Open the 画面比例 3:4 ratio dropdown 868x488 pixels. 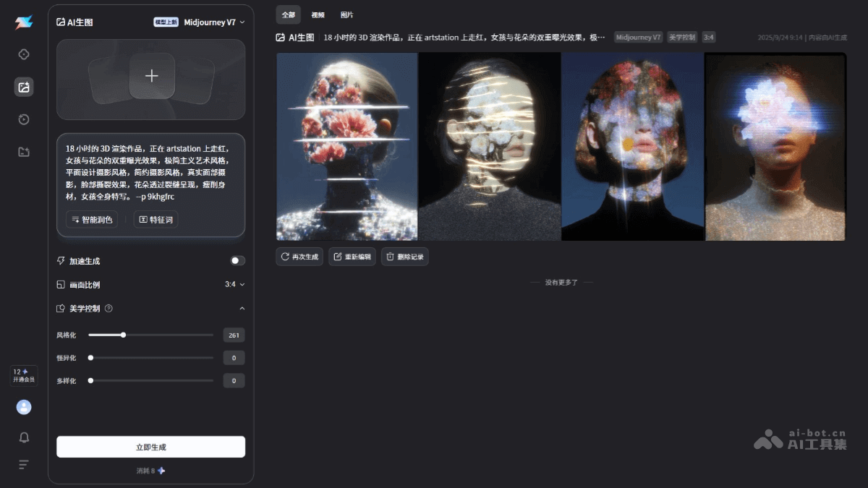point(233,285)
